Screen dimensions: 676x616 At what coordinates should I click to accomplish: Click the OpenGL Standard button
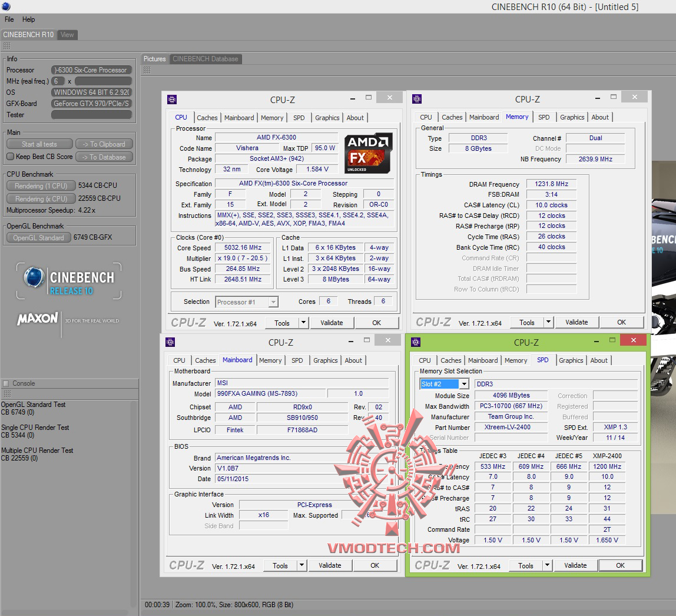(x=38, y=237)
